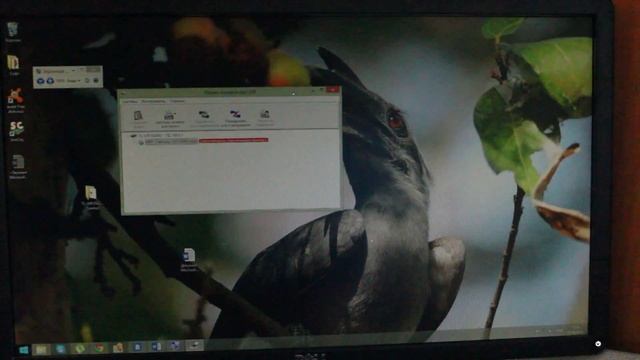Open the first menu in the dialog menu bar
This screenshot has height=360, width=640.
[x=131, y=101]
